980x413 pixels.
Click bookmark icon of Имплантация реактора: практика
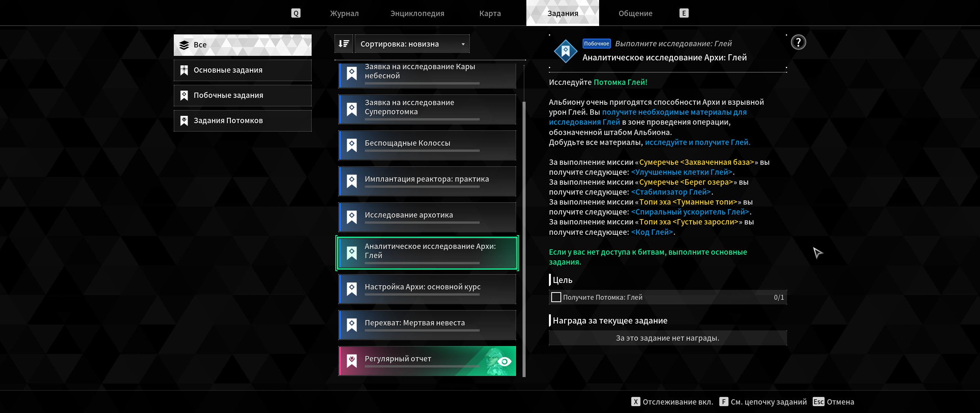pos(352,181)
